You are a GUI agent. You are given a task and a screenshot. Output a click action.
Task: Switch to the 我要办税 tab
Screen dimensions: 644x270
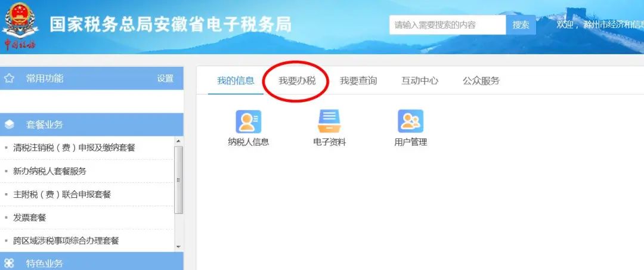tap(297, 81)
